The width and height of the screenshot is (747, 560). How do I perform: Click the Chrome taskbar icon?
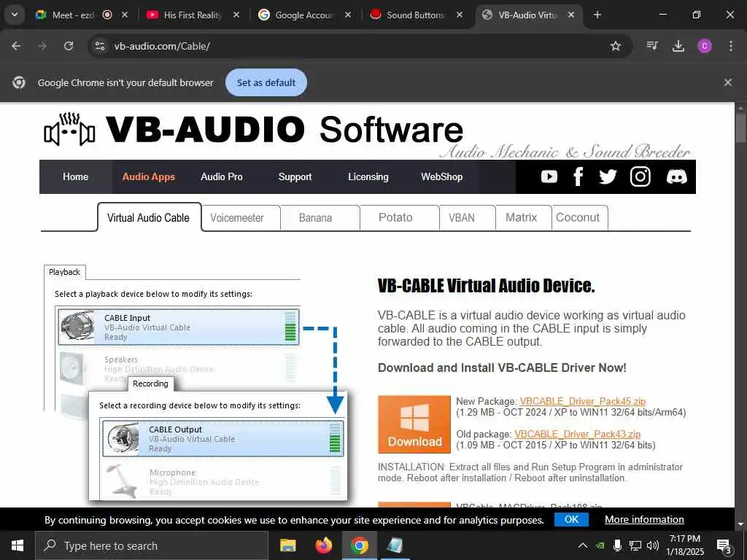[360, 545]
